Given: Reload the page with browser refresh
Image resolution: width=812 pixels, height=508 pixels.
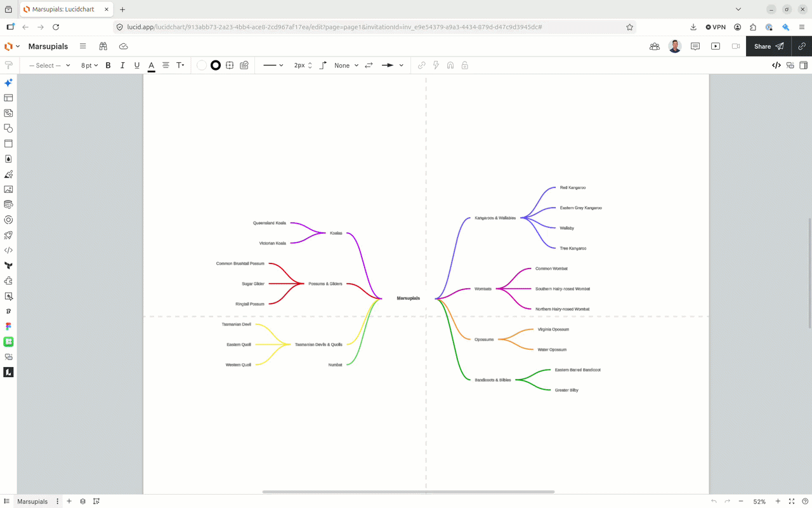Looking at the screenshot, I should 56,27.
